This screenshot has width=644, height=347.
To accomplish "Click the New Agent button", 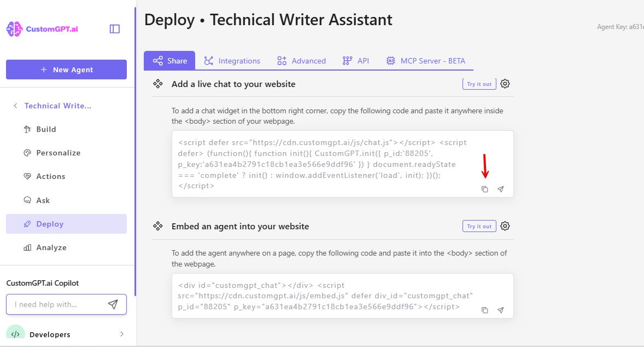I will [x=66, y=70].
